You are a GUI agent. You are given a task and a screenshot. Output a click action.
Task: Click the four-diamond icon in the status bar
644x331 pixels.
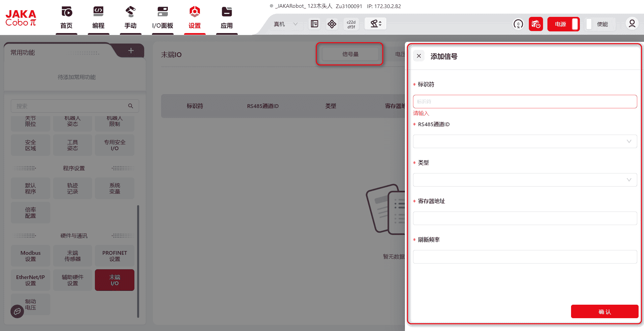[x=332, y=24]
